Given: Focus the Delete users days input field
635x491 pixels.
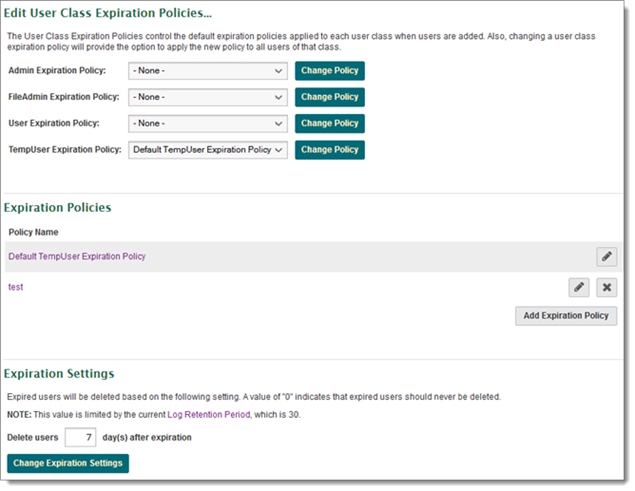Looking at the screenshot, I should tap(79, 437).
